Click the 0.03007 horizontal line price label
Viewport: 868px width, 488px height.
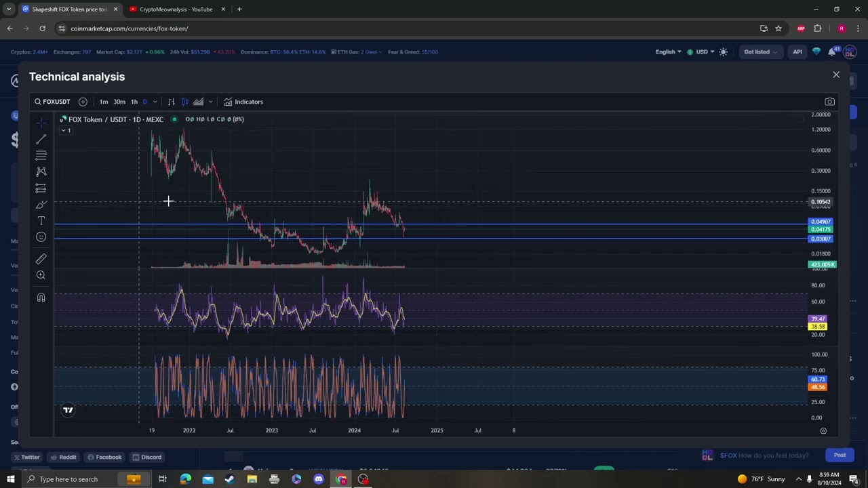click(x=821, y=239)
